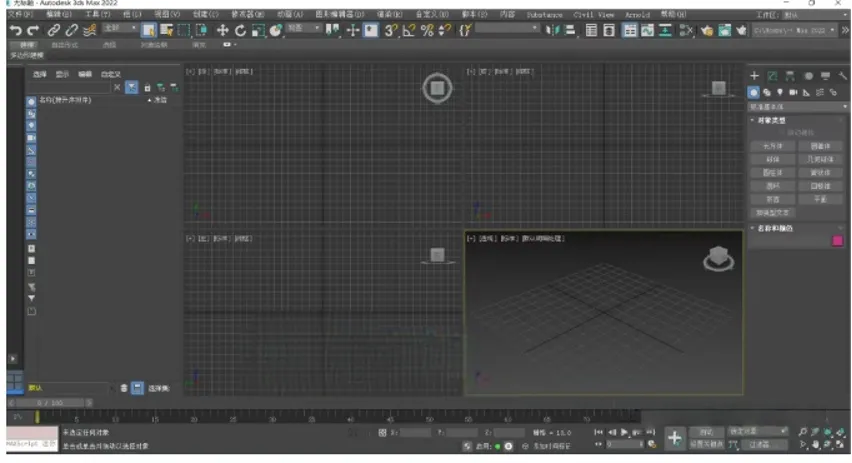Activate the Select and Rotate tool

coord(240,30)
